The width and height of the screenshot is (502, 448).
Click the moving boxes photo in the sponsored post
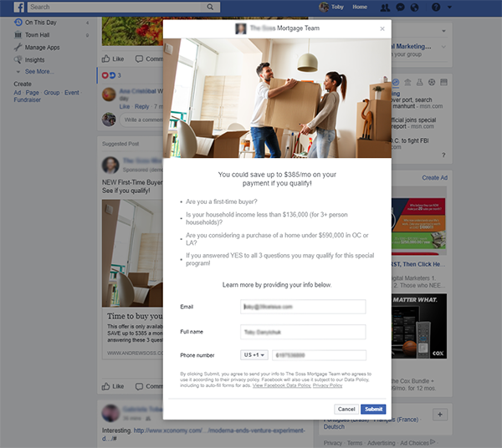[x=132, y=253]
